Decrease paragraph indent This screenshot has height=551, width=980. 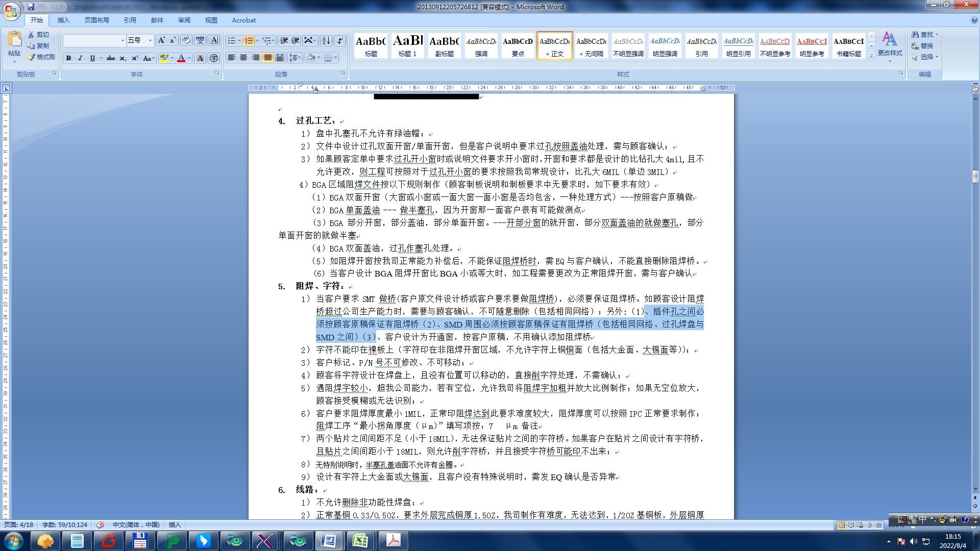click(x=284, y=40)
